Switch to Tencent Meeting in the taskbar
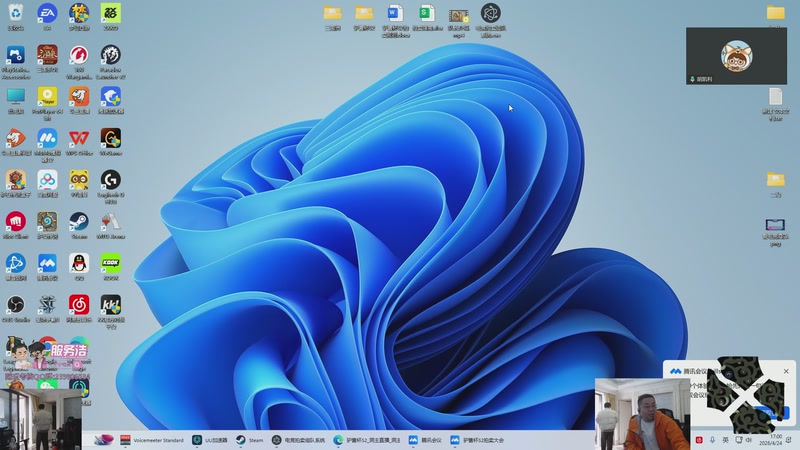Screen dimensions: 800x450 425,440
